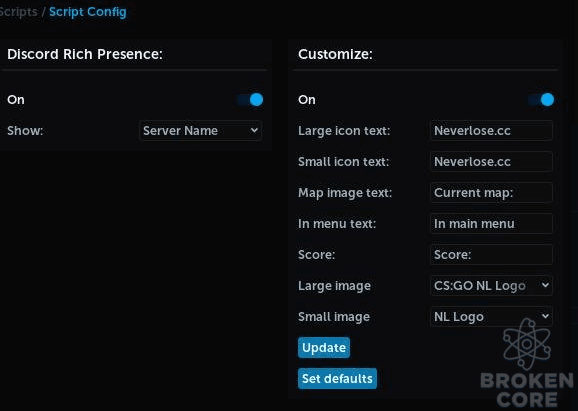Open the Show Server Name dropdown

click(x=201, y=130)
